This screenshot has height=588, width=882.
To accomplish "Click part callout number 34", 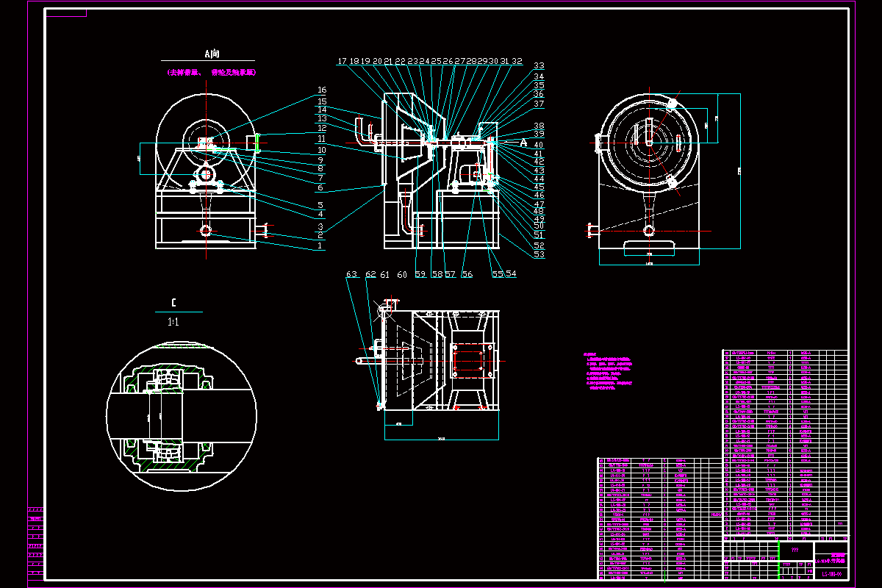I will click(x=539, y=76).
